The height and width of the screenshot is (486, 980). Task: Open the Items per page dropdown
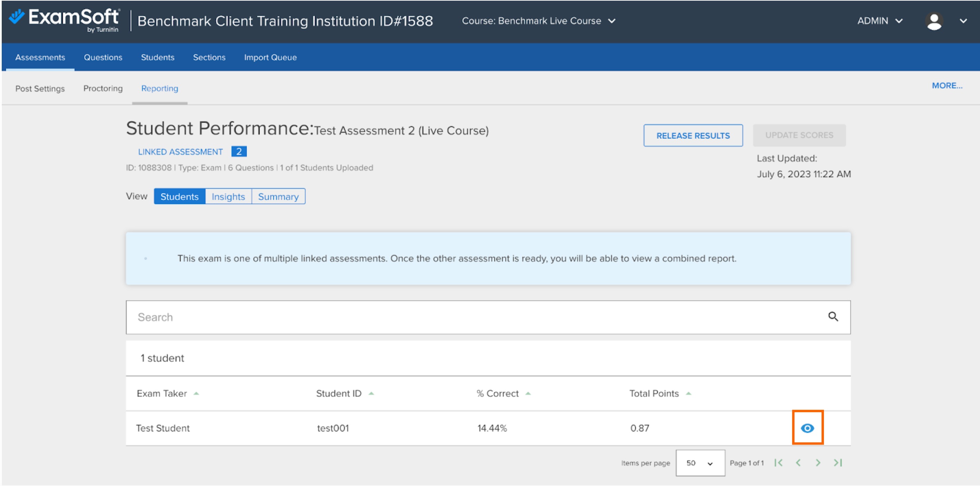(x=699, y=463)
